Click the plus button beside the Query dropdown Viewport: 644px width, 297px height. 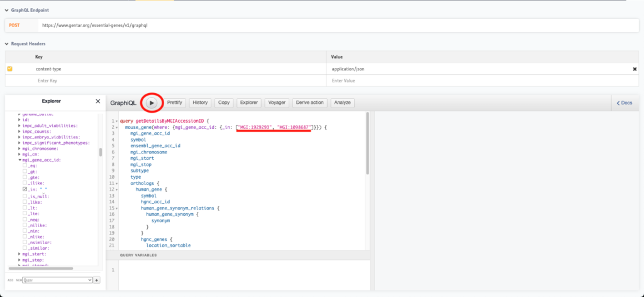97,280
